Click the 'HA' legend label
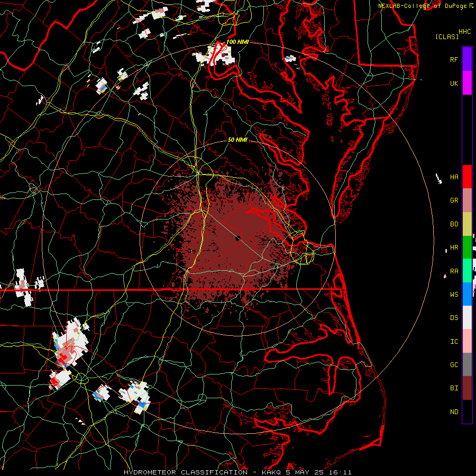476x476 pixels. tap(454, 177)
